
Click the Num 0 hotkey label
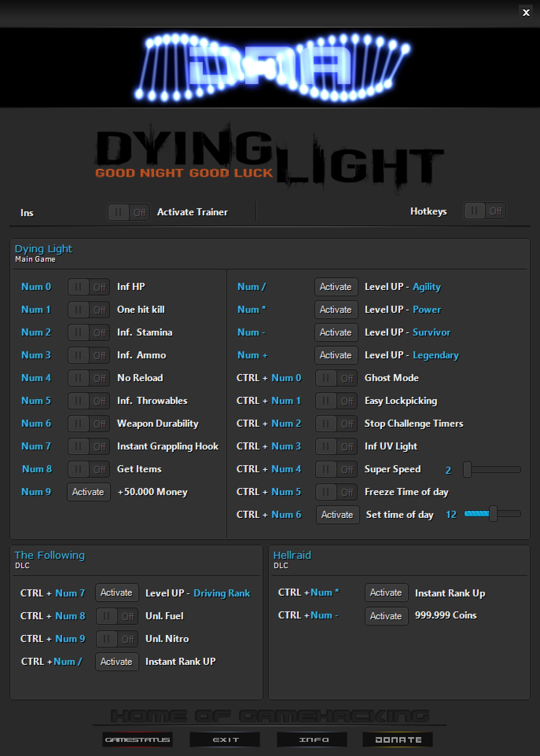pyautogui.click(x=36, y=287)
